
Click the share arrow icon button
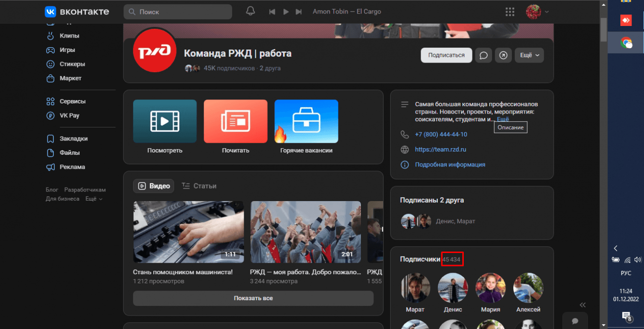pyautogui.click(x=503, y=55)
